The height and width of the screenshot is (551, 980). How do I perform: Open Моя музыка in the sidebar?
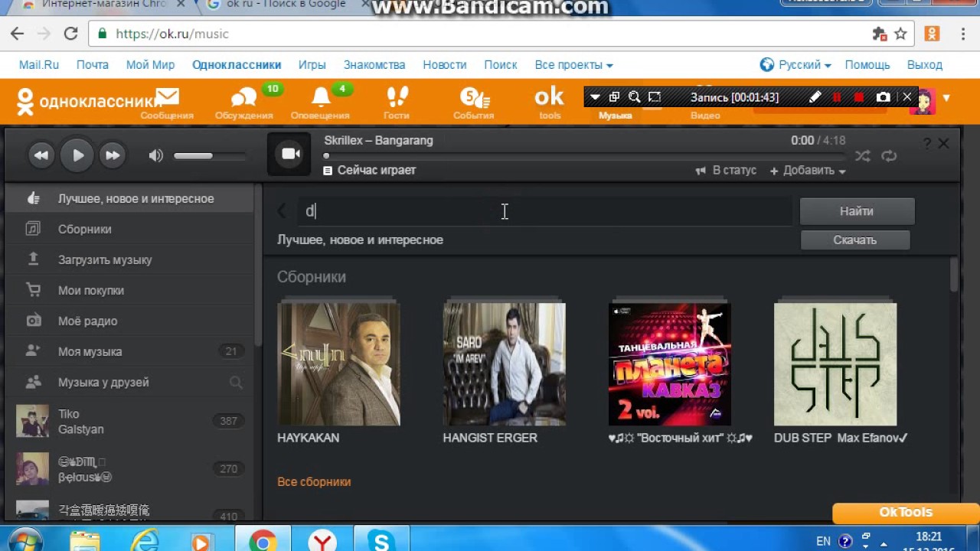click(x=129, y=351)
